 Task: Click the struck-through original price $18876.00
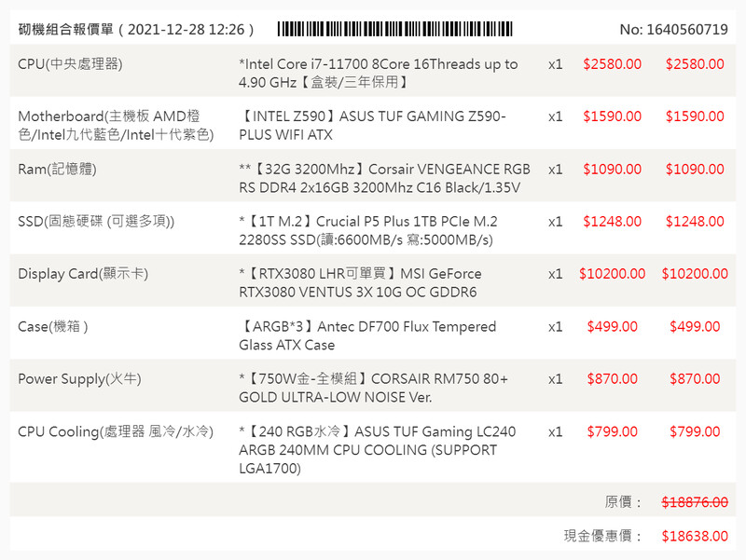pos(695,501)
